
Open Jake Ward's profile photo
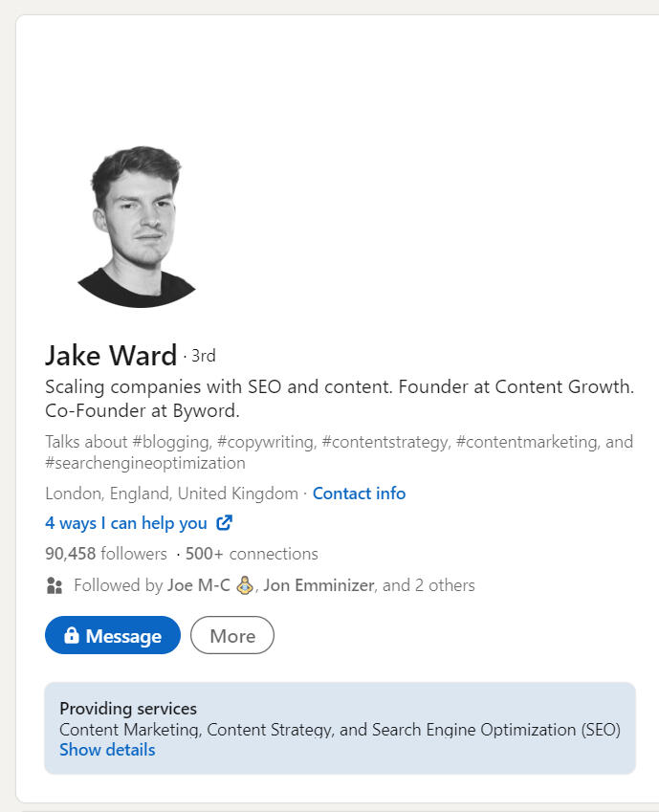click(137, 227)
